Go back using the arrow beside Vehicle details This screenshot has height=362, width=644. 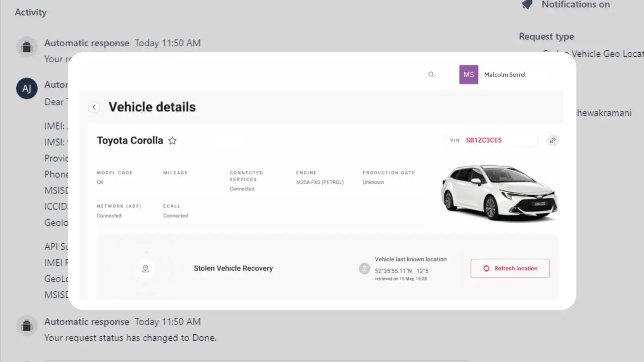coord(94,107)
